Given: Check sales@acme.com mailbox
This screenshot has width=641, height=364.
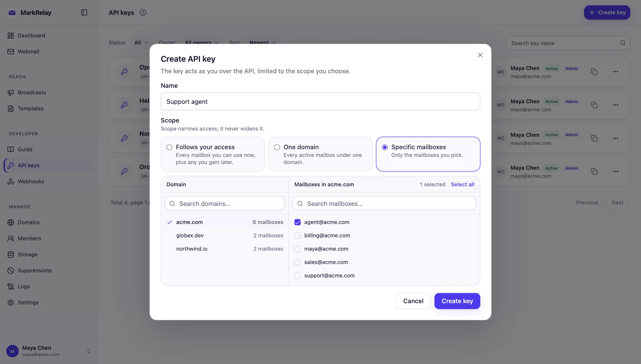Looking at the screenshot, I should tap(297, 262).
